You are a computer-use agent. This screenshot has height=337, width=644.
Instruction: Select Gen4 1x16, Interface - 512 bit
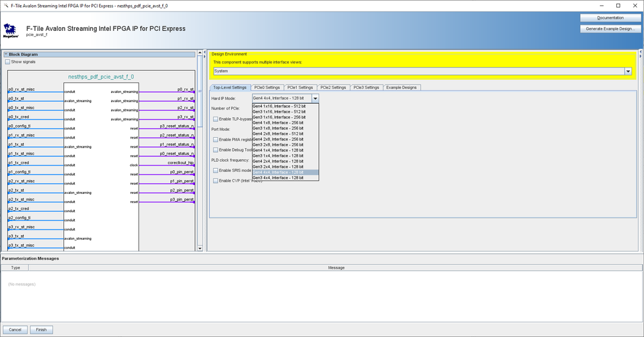[x=285, y=106]
